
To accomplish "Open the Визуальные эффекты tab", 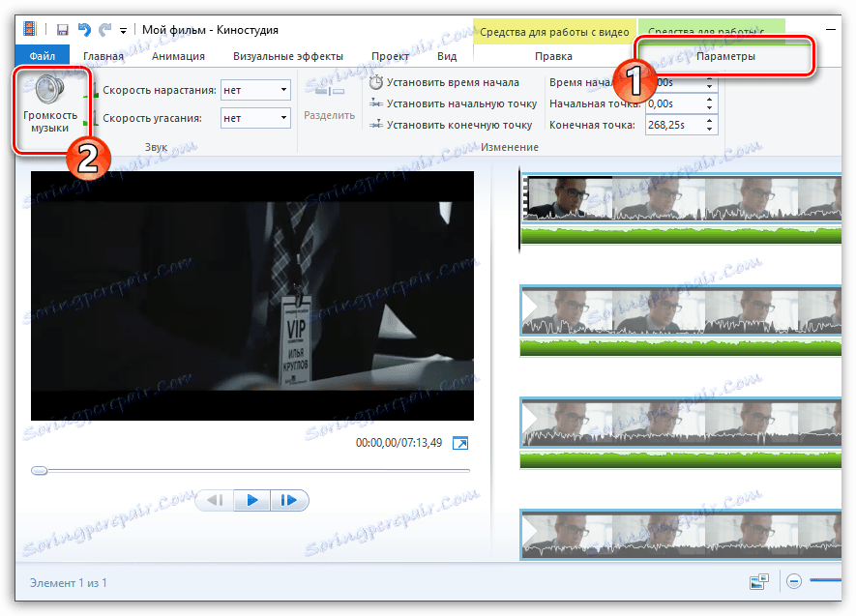I will pos(287,56).
